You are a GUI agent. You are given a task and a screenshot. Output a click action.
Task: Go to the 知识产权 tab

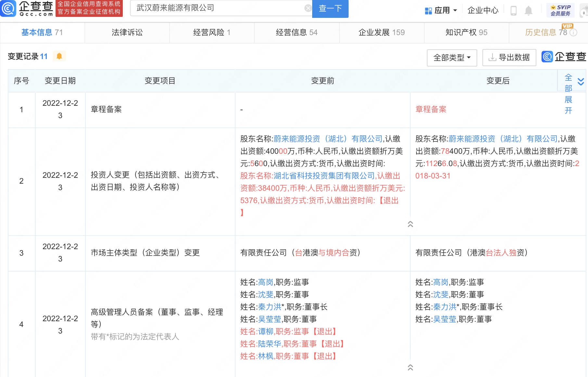(x=466, y=32)
